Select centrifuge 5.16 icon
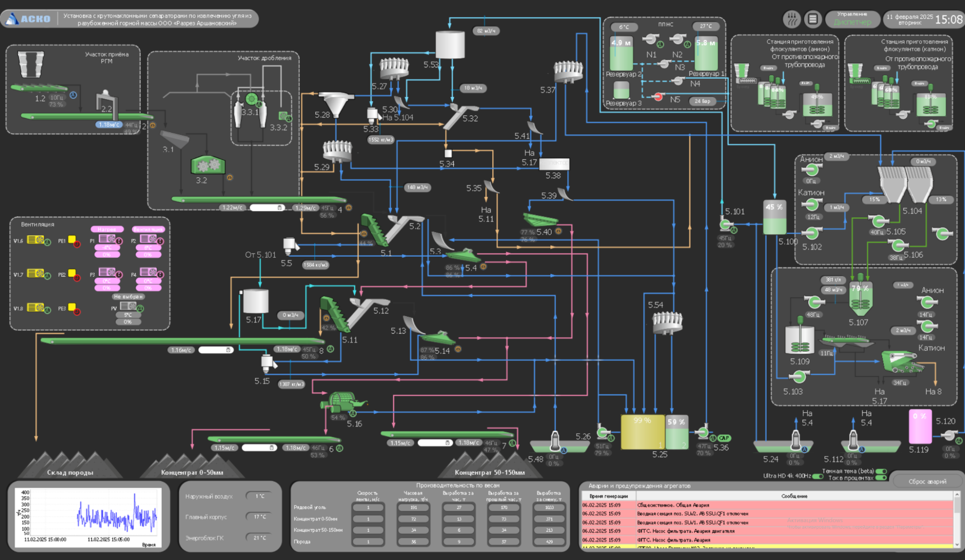The width and height of the screenshot is (965, 560). pos(344,402)
